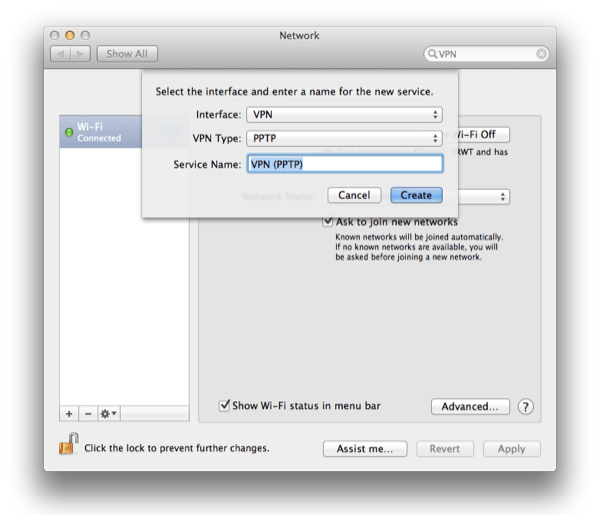Click the forward navigation arrow
Viewport: 600px width, 515px height.
80,54
